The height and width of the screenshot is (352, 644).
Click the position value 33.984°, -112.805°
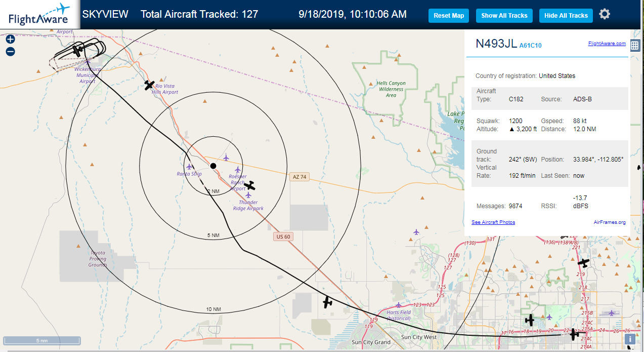598,160
